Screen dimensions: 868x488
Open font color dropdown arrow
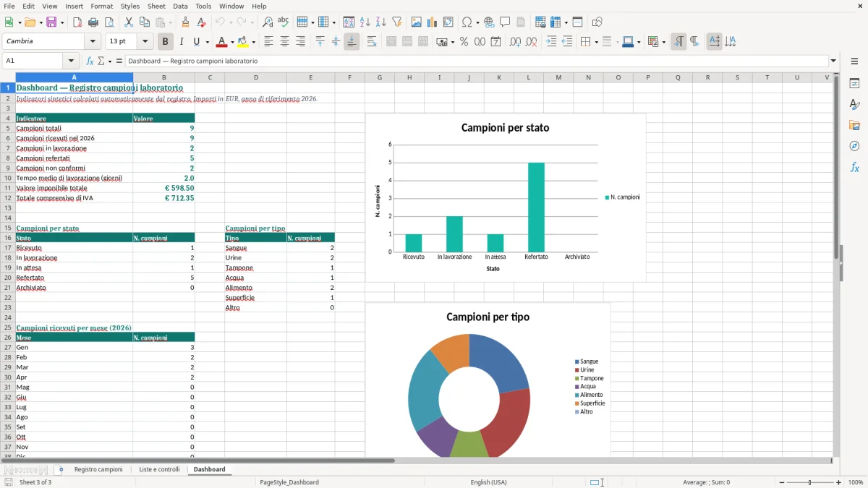(x=232, y=42)
